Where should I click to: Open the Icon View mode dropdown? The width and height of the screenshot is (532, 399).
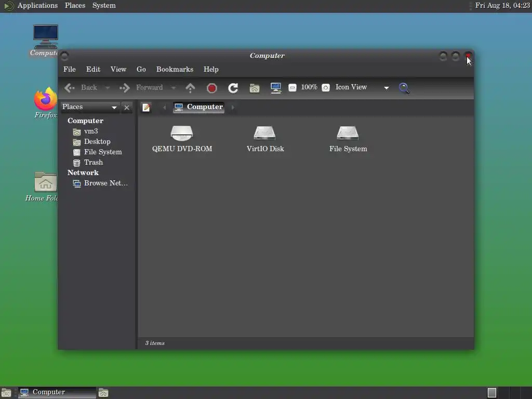coord(362,87)
